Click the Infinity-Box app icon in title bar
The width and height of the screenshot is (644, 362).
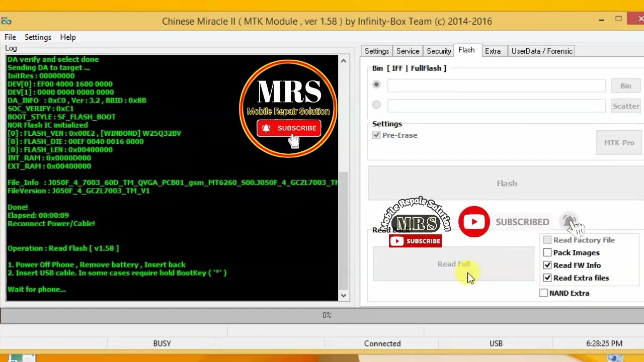point(6,21)
